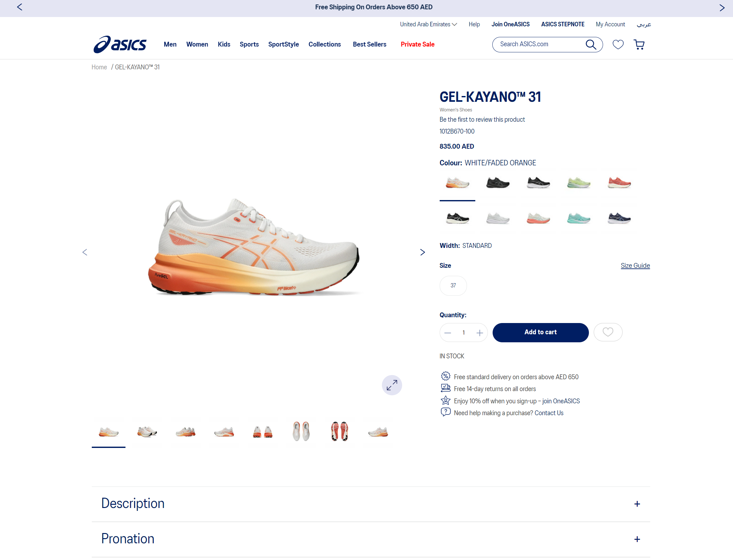Open the shopping cart icon

(639, 44)
